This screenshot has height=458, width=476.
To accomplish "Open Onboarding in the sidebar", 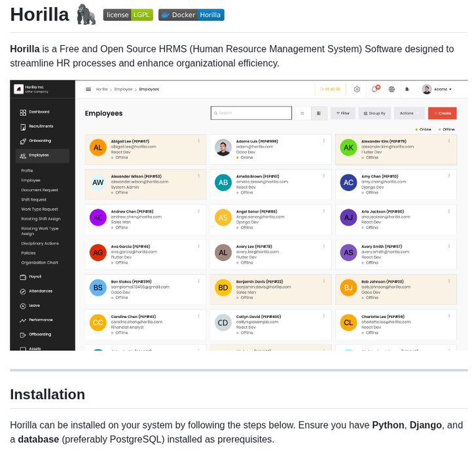I will [x=35, y=141].
